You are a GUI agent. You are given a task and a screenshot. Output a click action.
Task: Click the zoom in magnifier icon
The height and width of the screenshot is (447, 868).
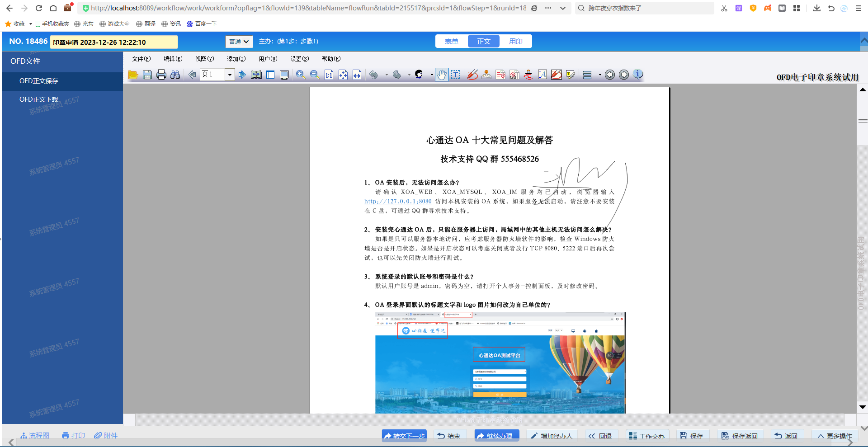coord(301,75)
